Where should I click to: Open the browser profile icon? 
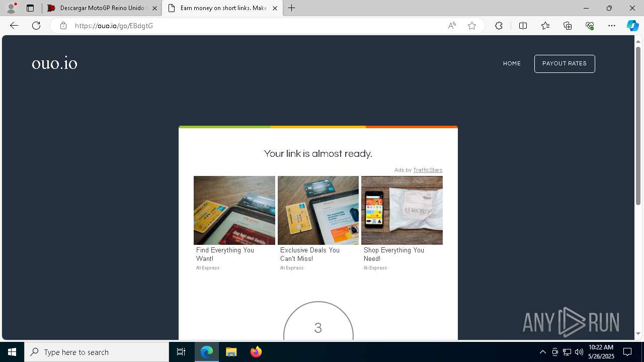click(11, 8)
